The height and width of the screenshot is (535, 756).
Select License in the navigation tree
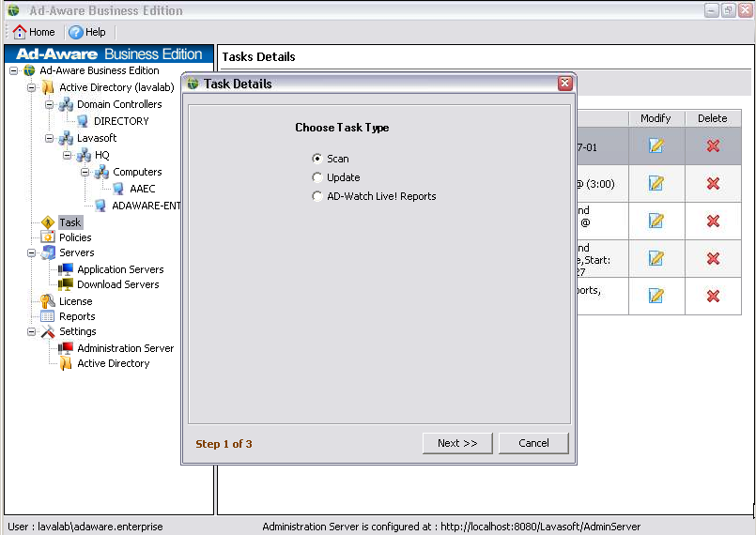tap(76, 301)
